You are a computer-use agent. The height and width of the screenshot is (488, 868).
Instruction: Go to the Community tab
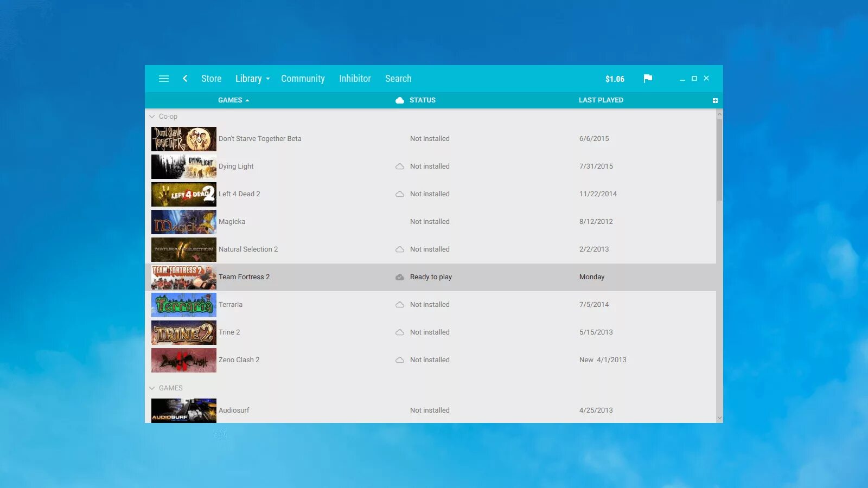point(303,79)
